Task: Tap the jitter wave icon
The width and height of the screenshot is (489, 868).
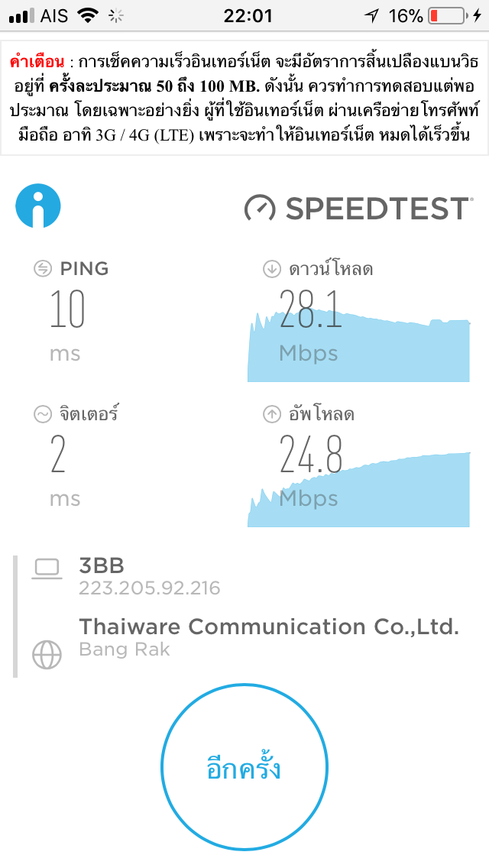Action: click(43, 414)
